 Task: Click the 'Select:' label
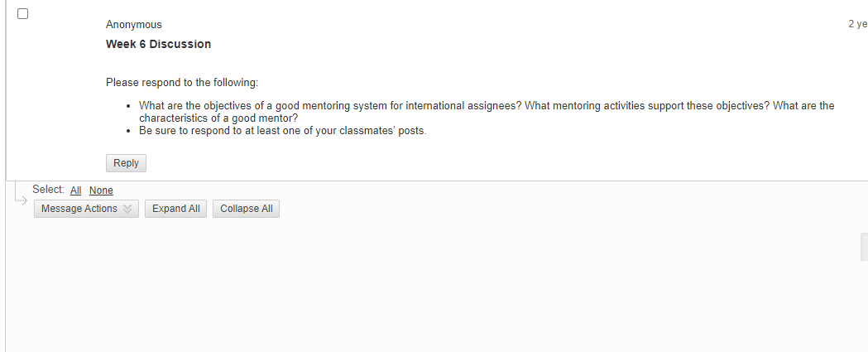click(48, 190)
